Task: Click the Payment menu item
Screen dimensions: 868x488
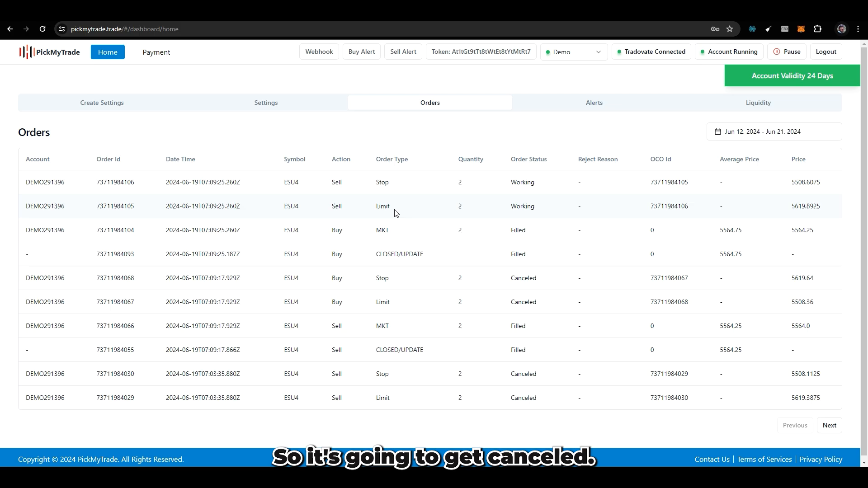Action: pos(156,52)
